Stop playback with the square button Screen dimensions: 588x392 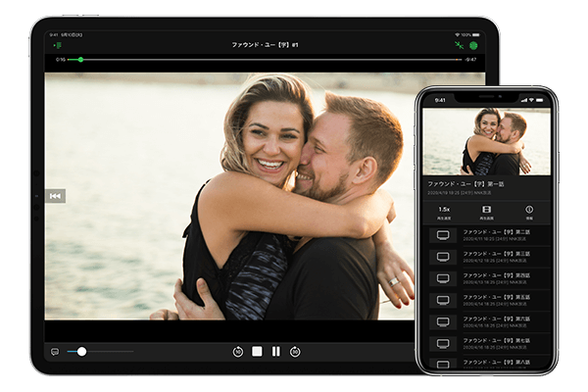tap(257, 351)
